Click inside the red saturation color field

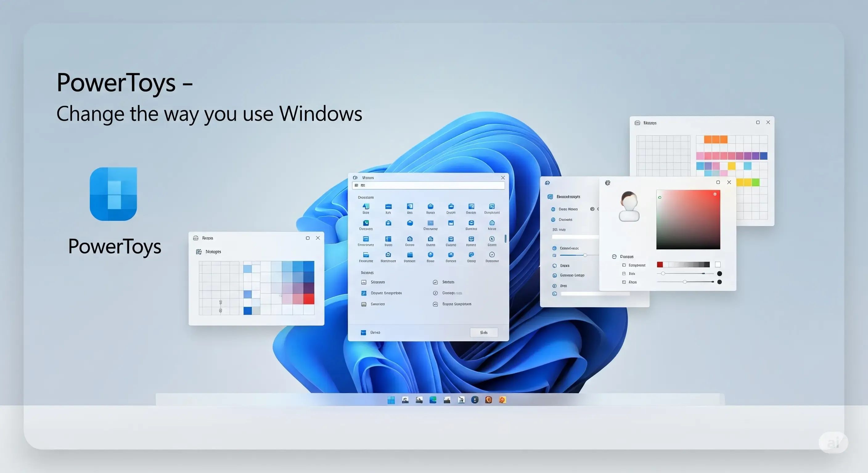688,220
